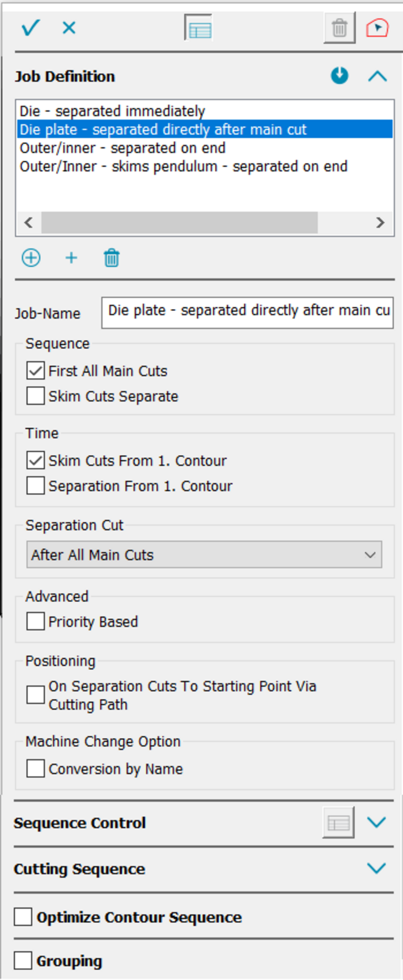Uncheck First All Main Cuts
The width and height of the screenshot is (403, 980).
(36, 371)
